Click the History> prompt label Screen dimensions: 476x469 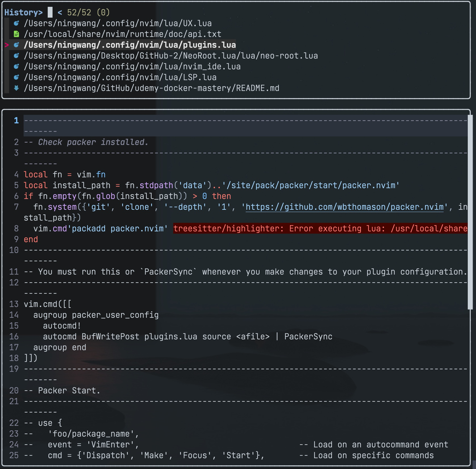[x=24, y=13]
